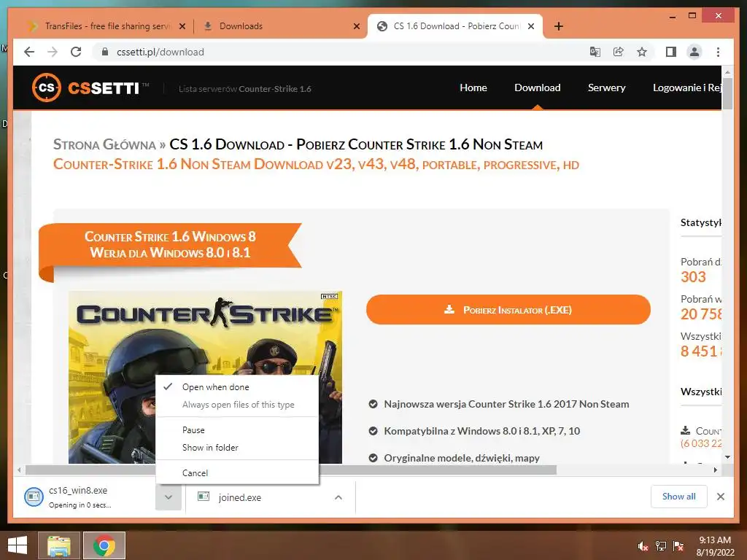The width and height of the screenshot is (747, 560).
Task: Open Download in the site navigation
Action: coord(538,87)
